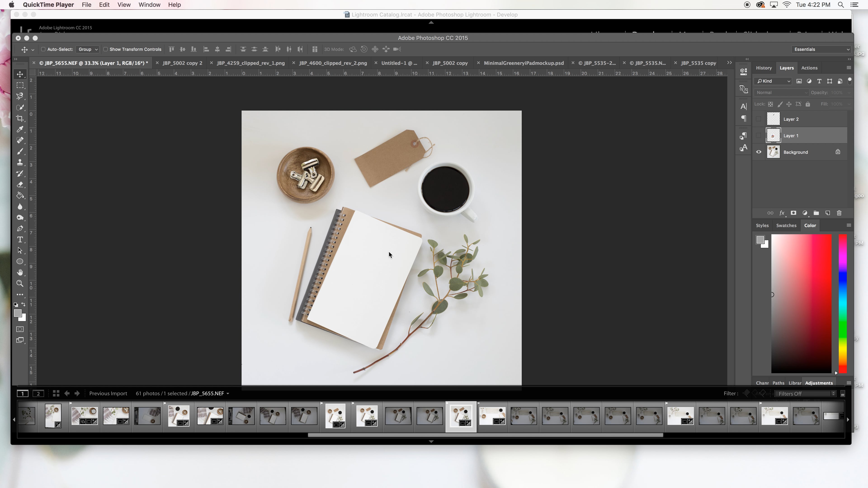Select the Zoom tool
Viewport: 868px width, 488px height.
[x=20, y=283]
